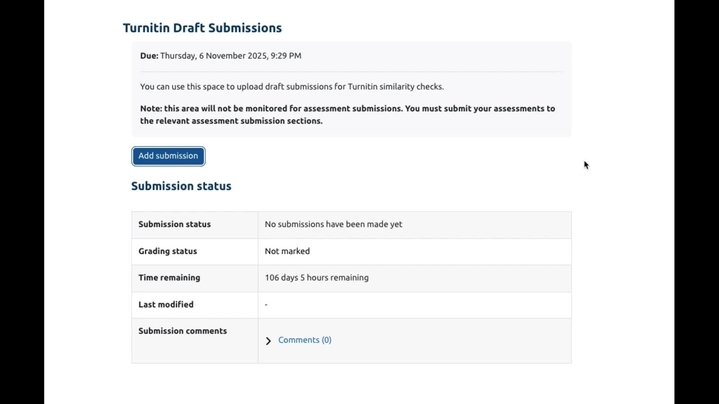719x404 pixels.
Task: Open the Comments (0) link
Action: point(304,340)
